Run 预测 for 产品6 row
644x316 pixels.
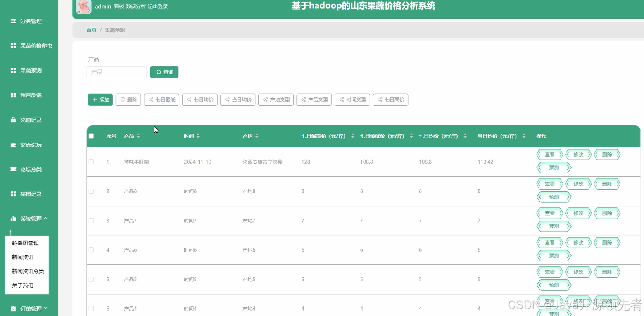pos(554,256)
